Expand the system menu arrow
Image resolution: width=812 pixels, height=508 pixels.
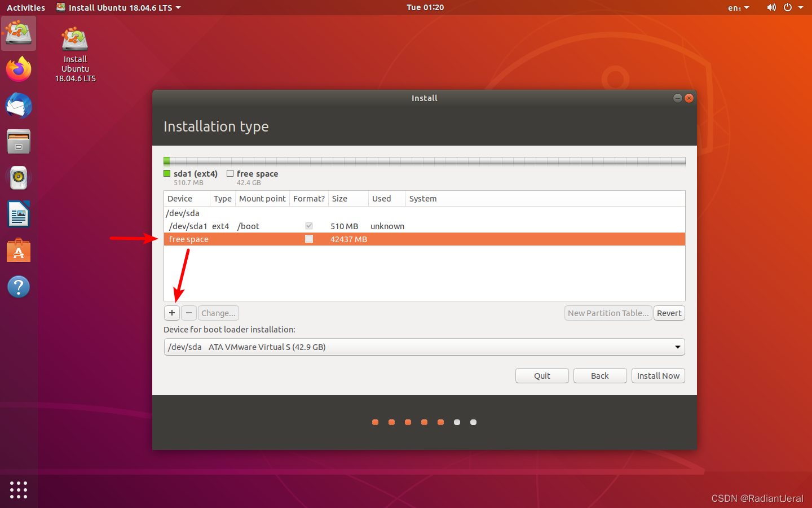click(801, 7)
